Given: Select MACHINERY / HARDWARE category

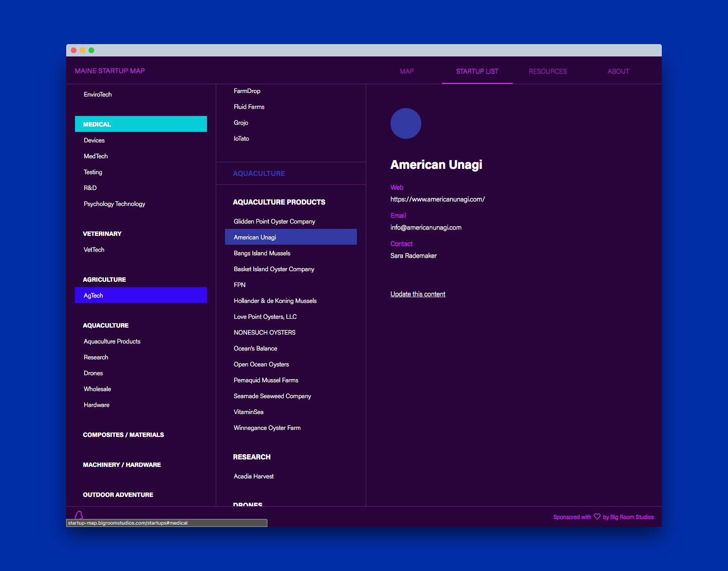Looking at the screenshot, I should tap(122, 465).
